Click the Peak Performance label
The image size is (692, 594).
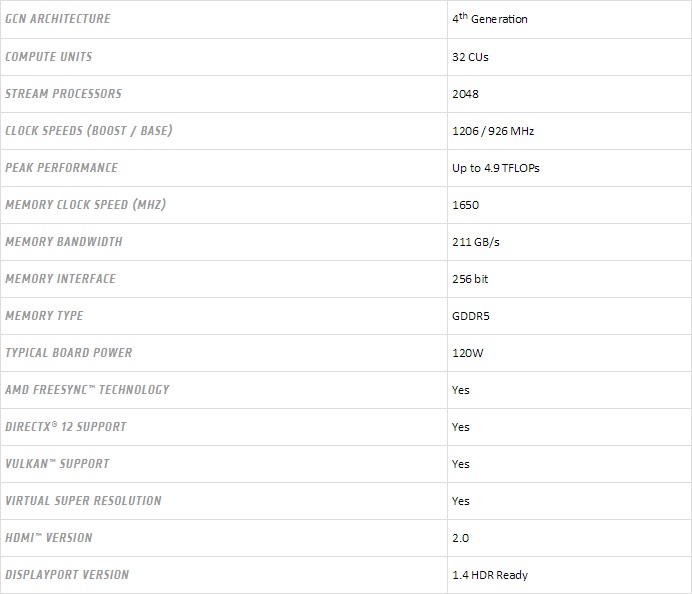[61, 168]
